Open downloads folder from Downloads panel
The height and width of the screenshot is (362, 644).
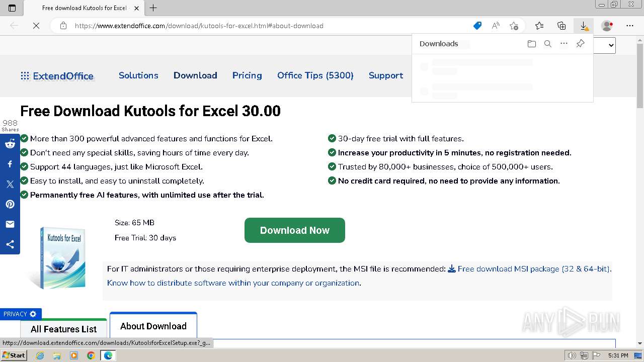coord(532,44)
